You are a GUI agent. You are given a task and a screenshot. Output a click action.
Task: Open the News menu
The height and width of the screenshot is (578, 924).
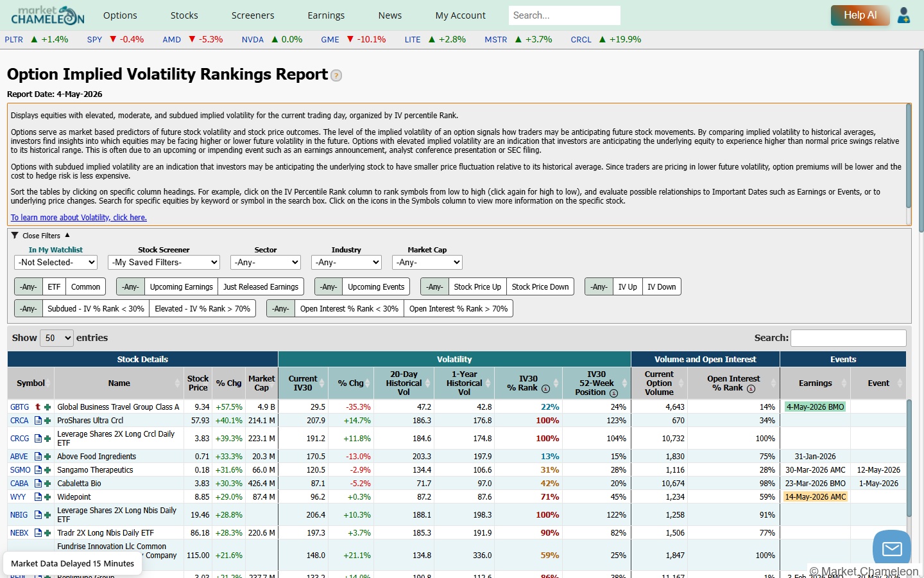[x=389, y=15]
